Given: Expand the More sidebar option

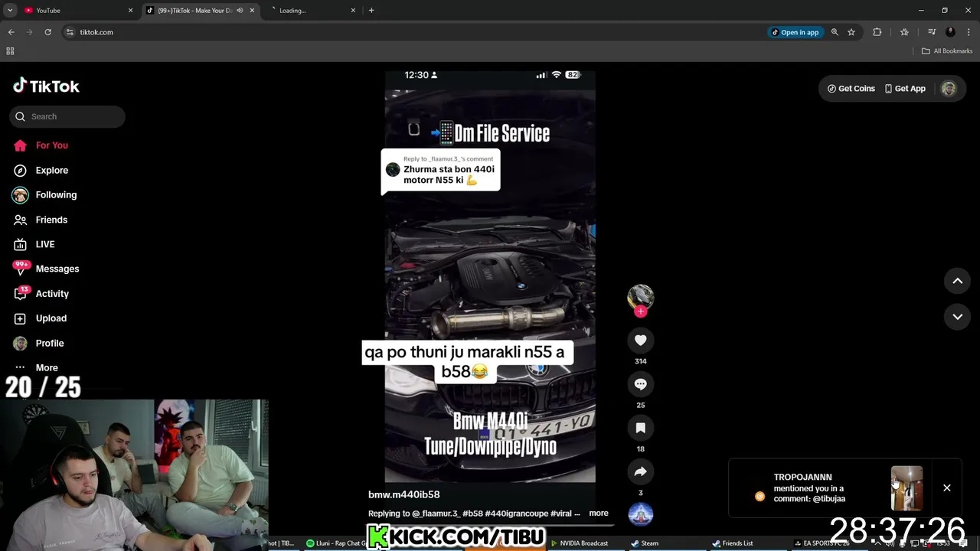Looking at the screenshot, I should click(36, 367).
